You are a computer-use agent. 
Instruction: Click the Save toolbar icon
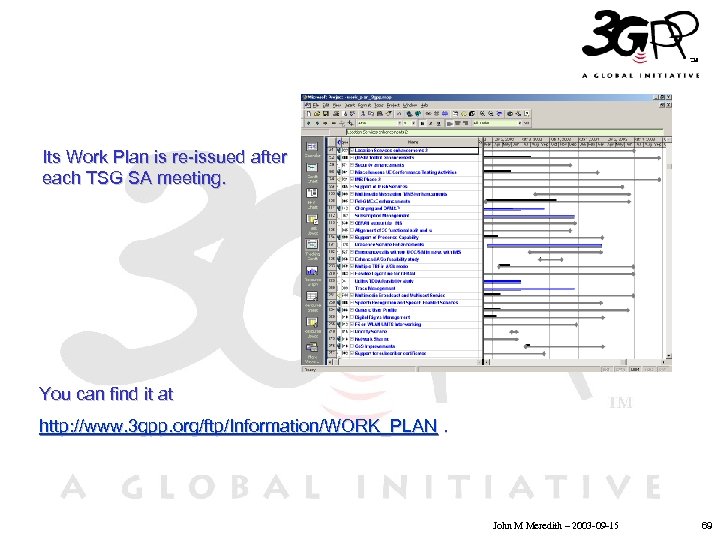326,113
